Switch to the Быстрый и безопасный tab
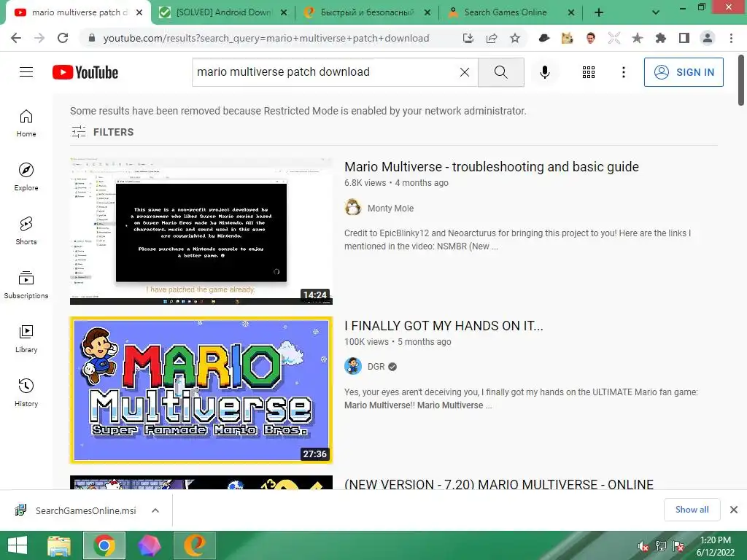 tap(367, 12)
